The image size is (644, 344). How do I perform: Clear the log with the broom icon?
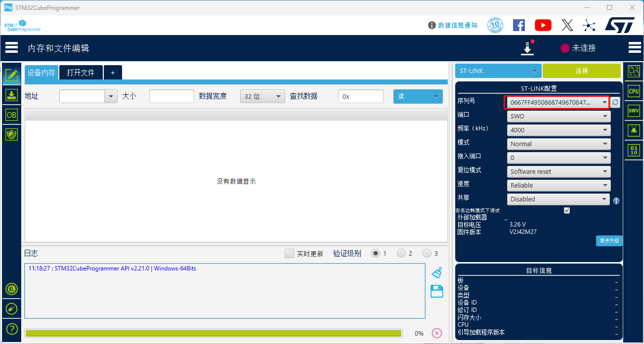point(436,272)
